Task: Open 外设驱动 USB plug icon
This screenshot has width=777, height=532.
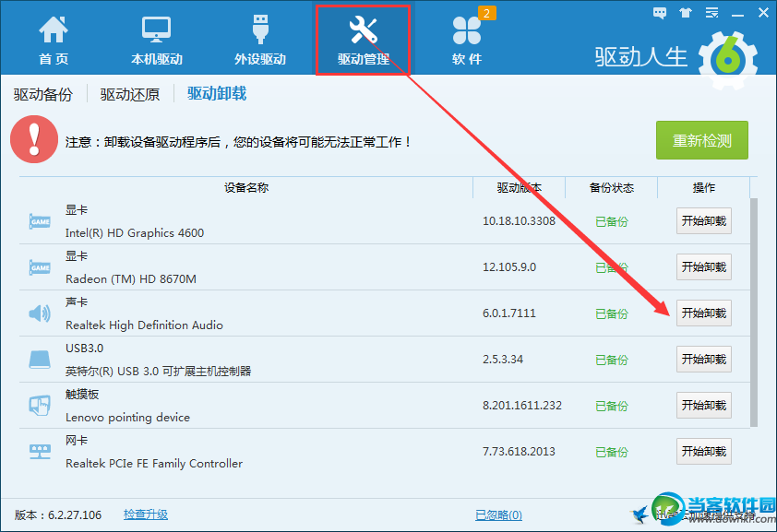Action: tap(260, 30)
